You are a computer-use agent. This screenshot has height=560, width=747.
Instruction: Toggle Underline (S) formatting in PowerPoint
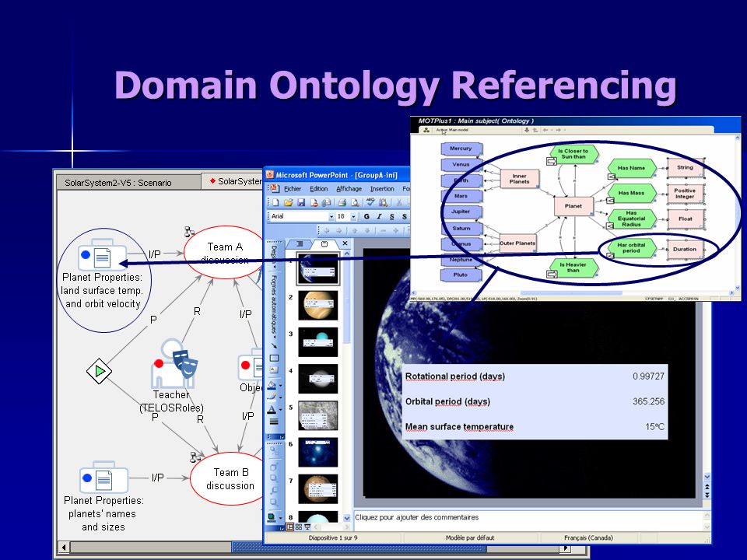pos(391,216)
